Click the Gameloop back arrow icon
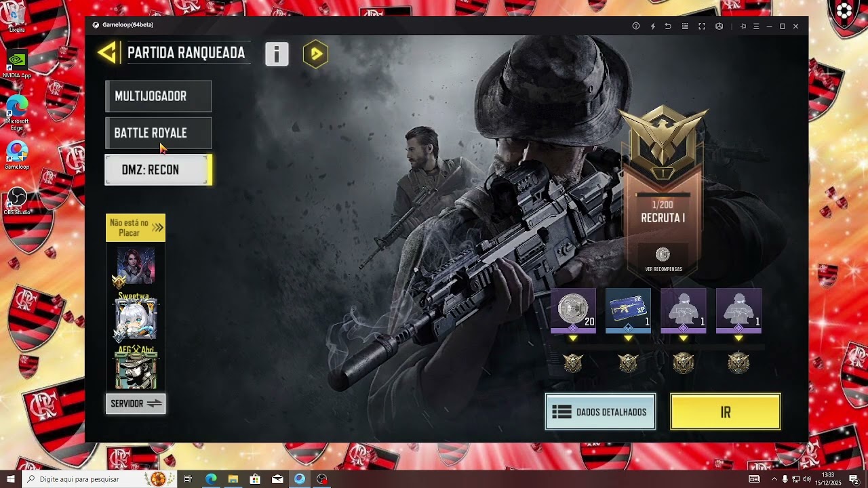Image resolution: width=868 pixels, height=488 pixels. [x=668, y=26]
